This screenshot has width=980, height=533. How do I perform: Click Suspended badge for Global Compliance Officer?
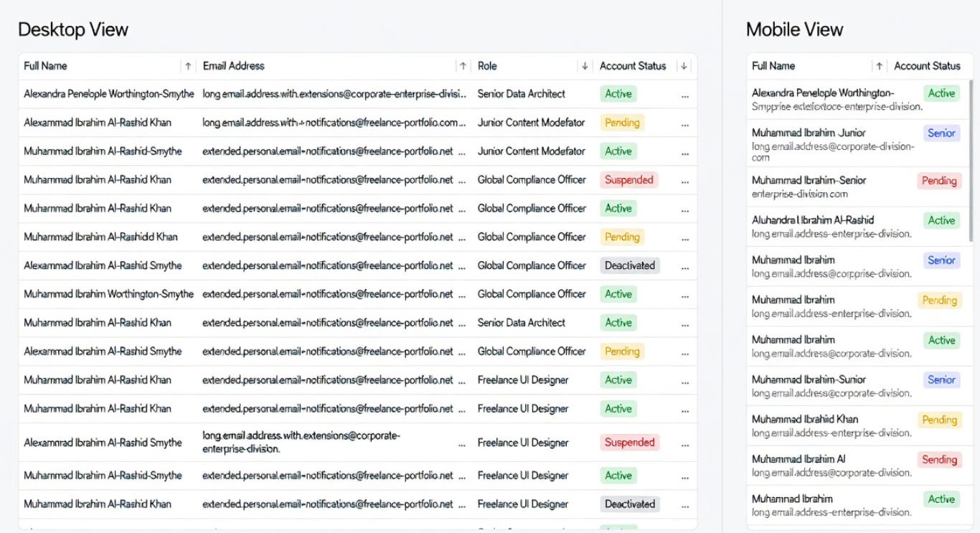[629, 180]
